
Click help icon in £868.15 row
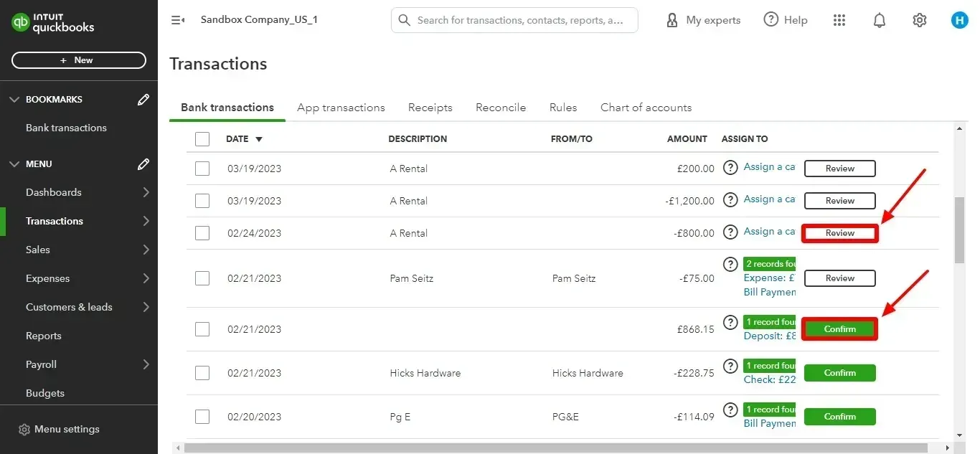tap(730, 322)
